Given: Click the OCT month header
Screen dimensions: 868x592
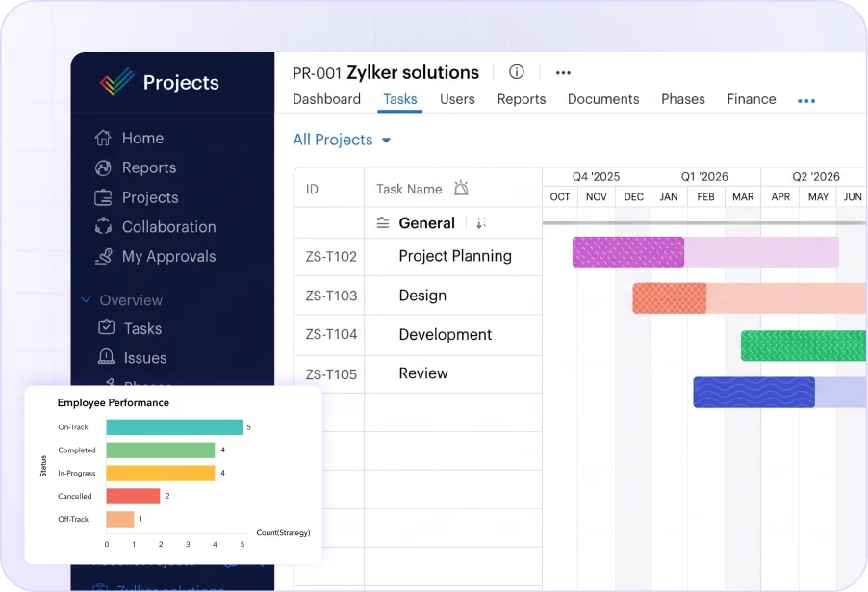Looking at the screenshot, I should (560, 196).
